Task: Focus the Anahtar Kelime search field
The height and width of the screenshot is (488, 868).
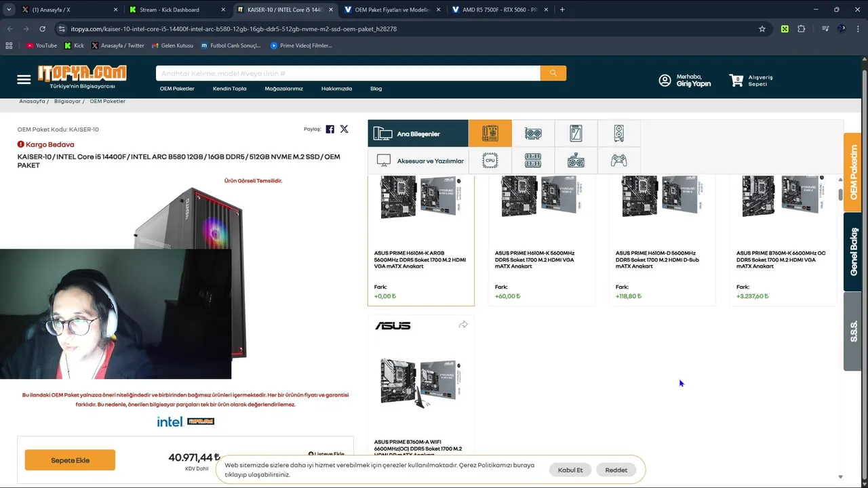Action: coord(348,73)
